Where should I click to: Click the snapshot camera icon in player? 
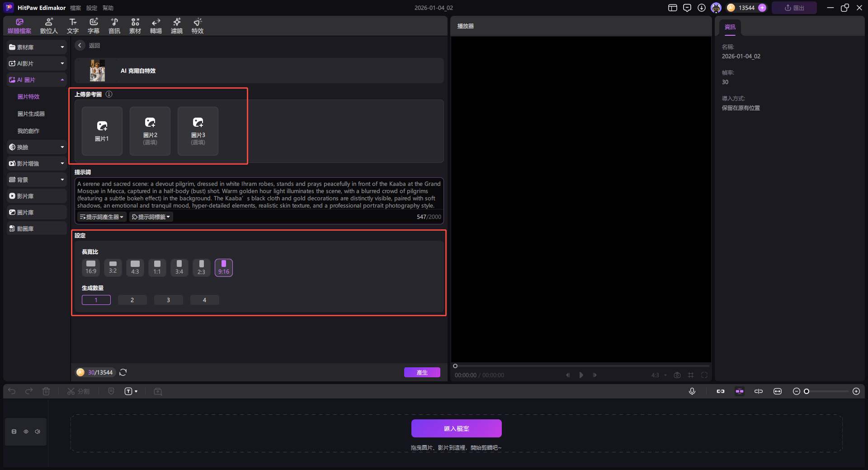677,375
